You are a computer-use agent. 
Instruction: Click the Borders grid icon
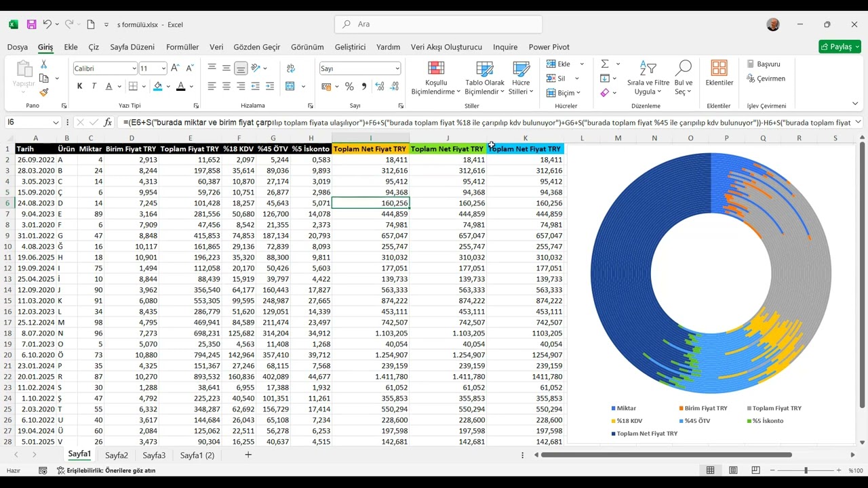pos(133,86)
